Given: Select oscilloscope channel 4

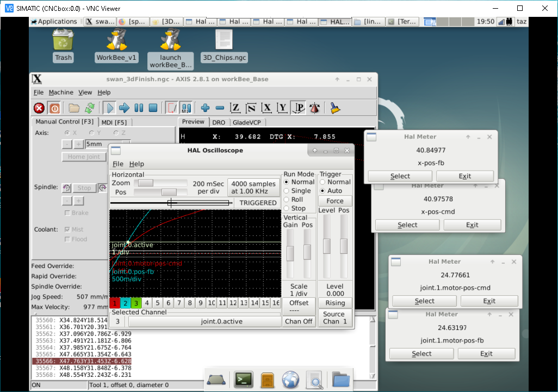Looking at the screenshot, I should coord(147,303).
